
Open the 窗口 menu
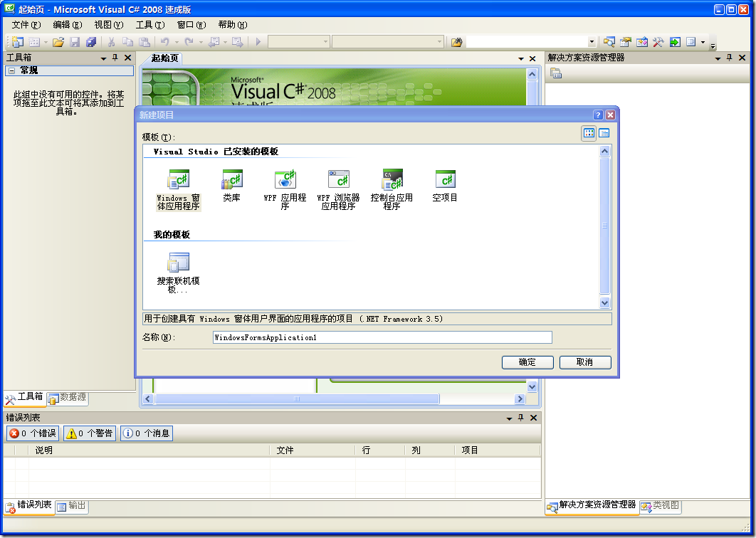tap(191, 25)
